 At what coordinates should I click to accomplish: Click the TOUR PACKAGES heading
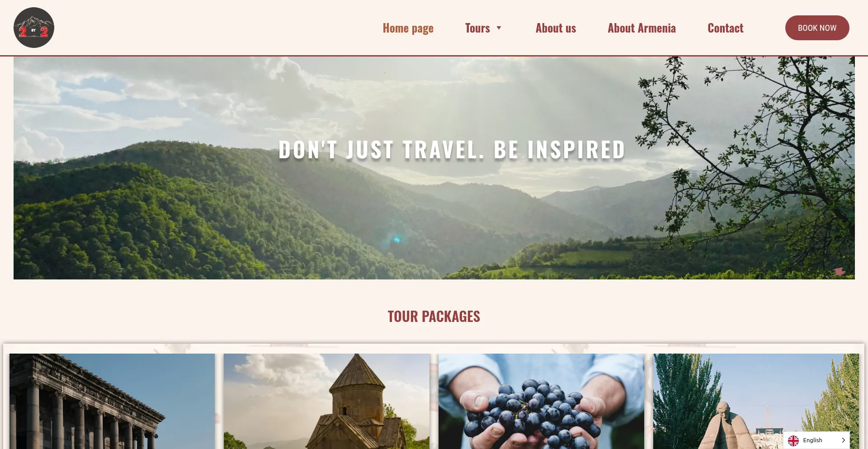[x=434, y=317]
